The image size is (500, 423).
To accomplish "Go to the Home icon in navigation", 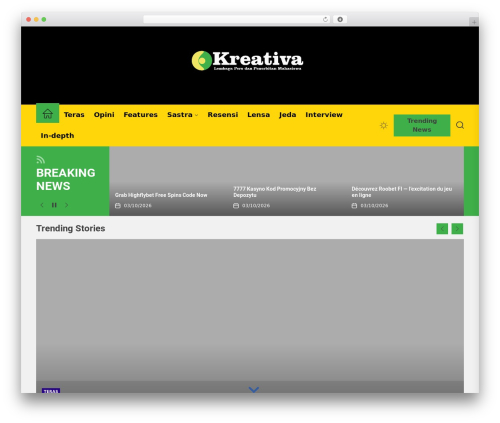I will (x=48, y=114).
